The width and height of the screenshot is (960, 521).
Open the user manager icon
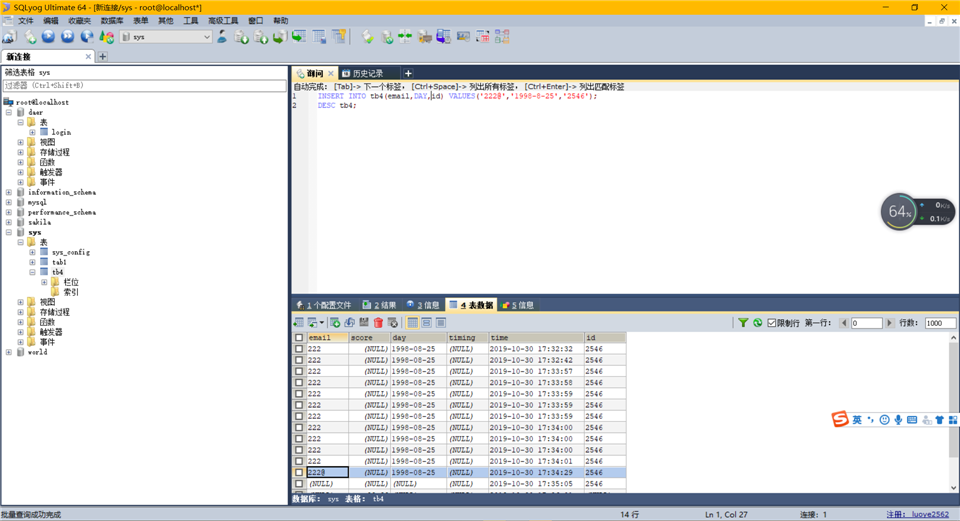pos(222,37)
